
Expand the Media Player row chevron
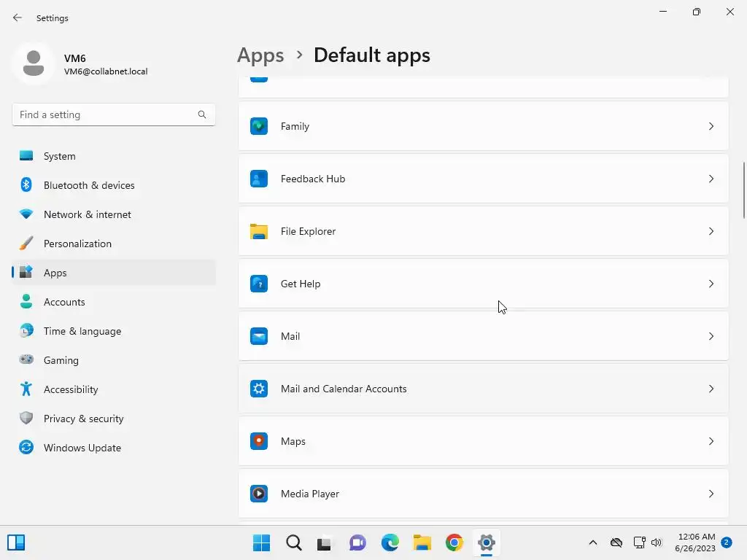click(x=711, y=494)
